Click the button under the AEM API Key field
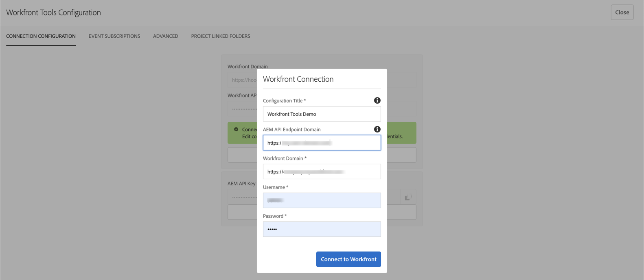Viewport: 644px width, 280px height. [x=401, y=212]
